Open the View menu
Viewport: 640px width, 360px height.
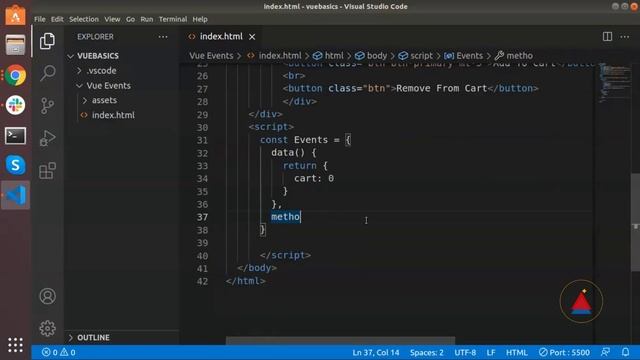coord(112,19)
